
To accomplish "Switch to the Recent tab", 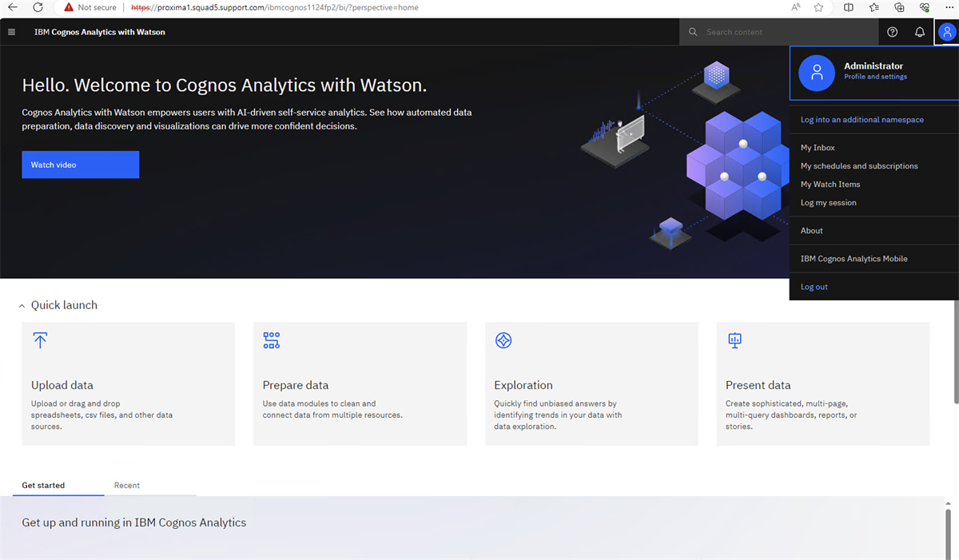I will tap(126, 485).
